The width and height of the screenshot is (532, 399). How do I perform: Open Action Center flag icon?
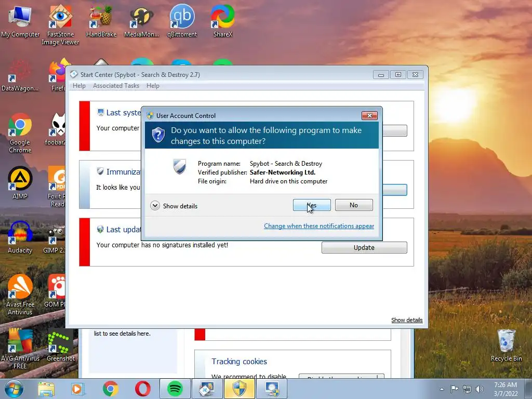[454, 389]
